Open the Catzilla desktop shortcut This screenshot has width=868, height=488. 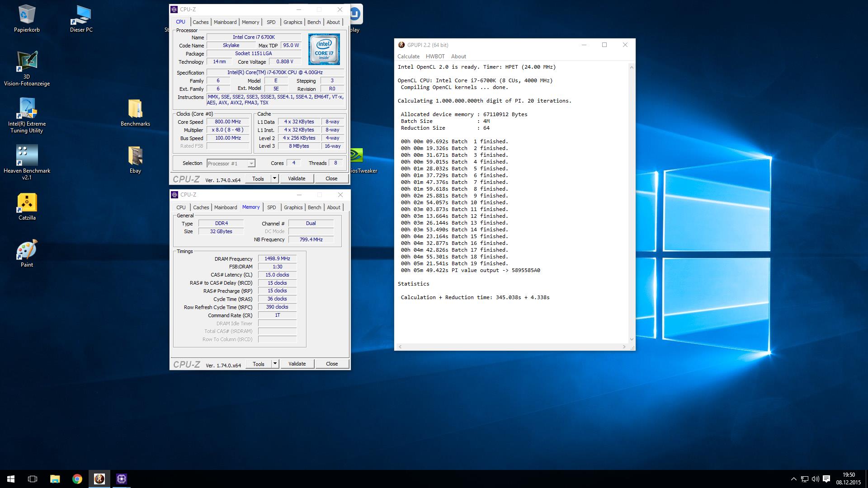pyautogui.click(x=27, y=207)
